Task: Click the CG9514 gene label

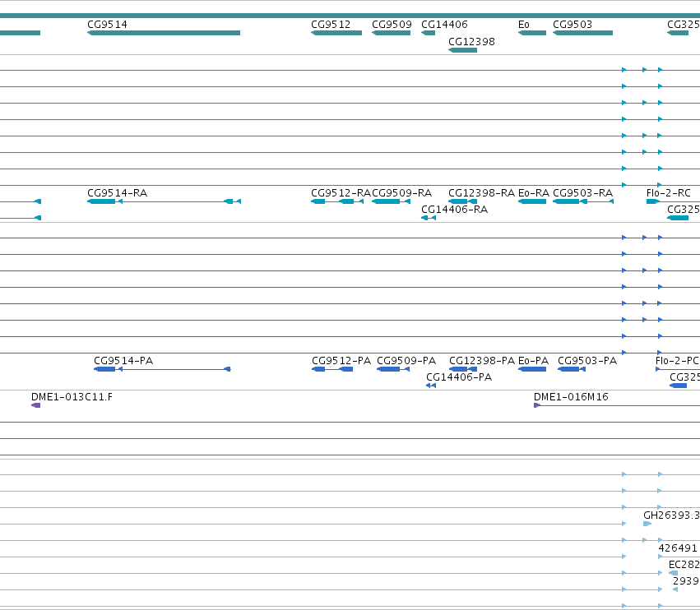Action: [107, 25]
